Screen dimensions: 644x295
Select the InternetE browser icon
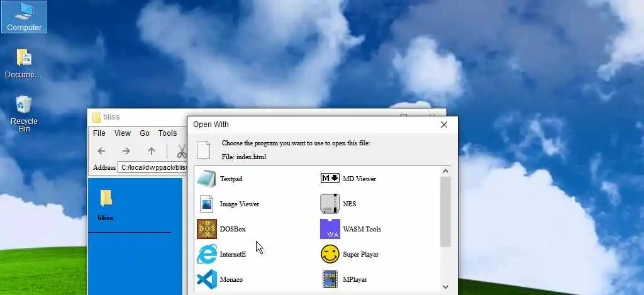(206, 254)
